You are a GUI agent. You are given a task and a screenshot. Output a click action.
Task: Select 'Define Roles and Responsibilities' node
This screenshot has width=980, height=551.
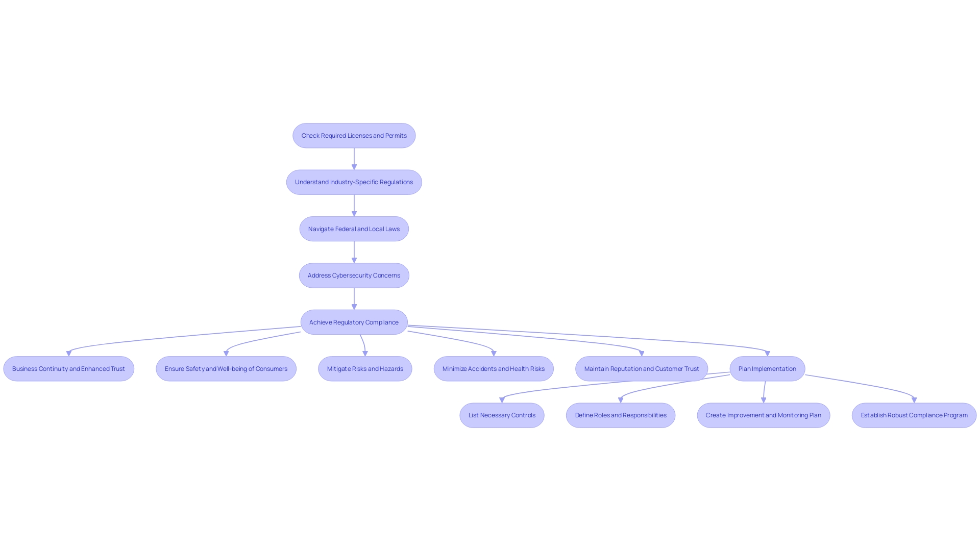click(620, 415)
